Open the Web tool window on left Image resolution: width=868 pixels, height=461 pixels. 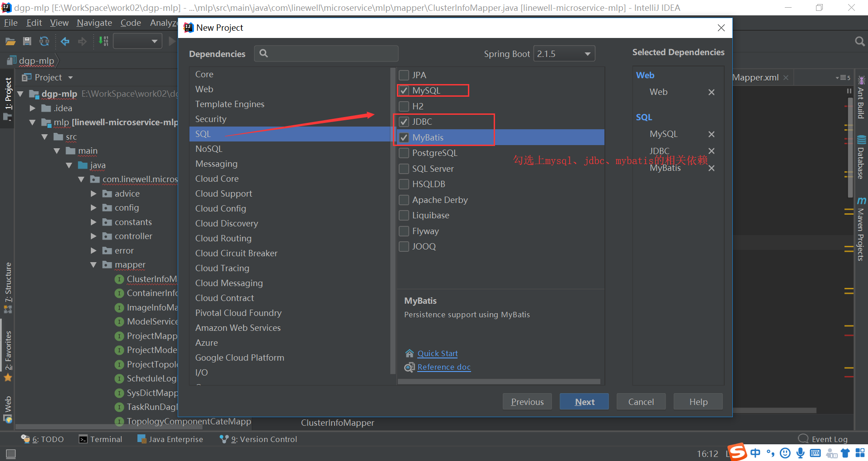pyautogui.click(x=8, y=409)
